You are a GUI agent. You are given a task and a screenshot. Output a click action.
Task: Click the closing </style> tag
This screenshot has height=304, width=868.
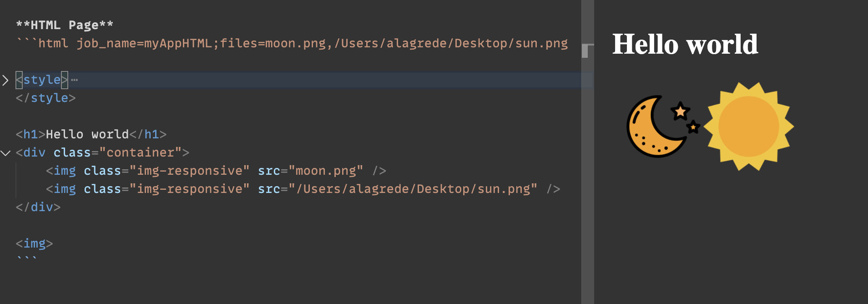coord(45,97)
